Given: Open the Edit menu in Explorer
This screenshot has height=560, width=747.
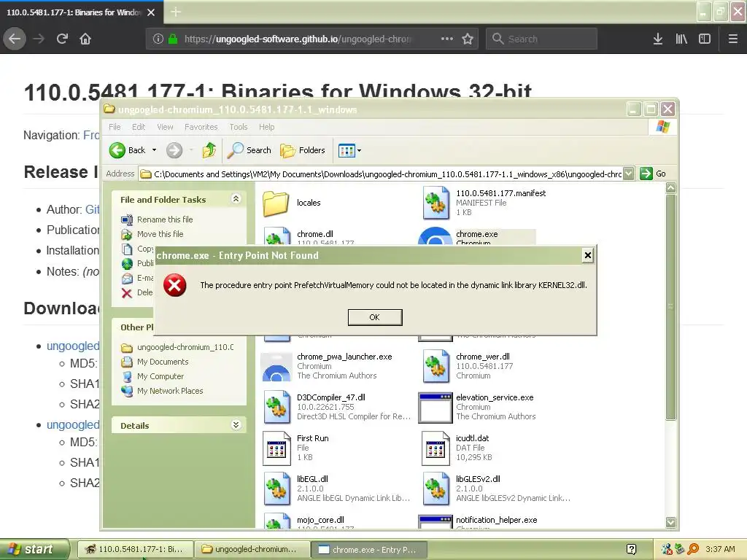Looking at the screenshot, I should tap(139, 127).
